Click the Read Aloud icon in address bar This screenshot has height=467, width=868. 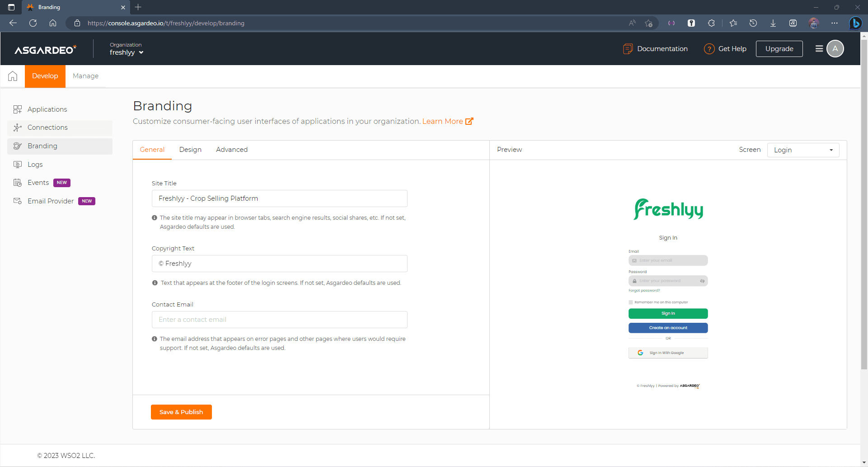tap(632, 23)
